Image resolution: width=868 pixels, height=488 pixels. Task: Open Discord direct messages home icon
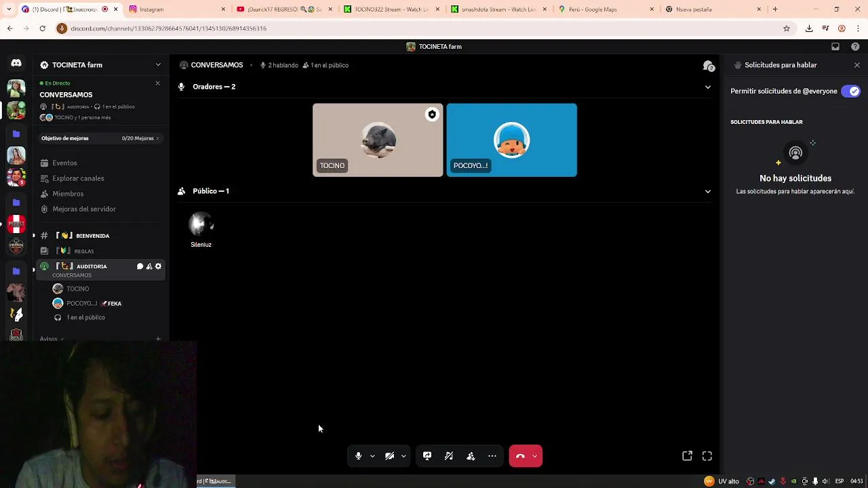16,63
